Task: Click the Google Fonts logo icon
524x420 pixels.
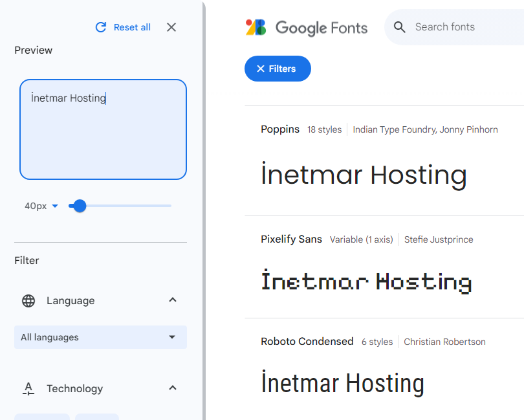Action: 257,27
